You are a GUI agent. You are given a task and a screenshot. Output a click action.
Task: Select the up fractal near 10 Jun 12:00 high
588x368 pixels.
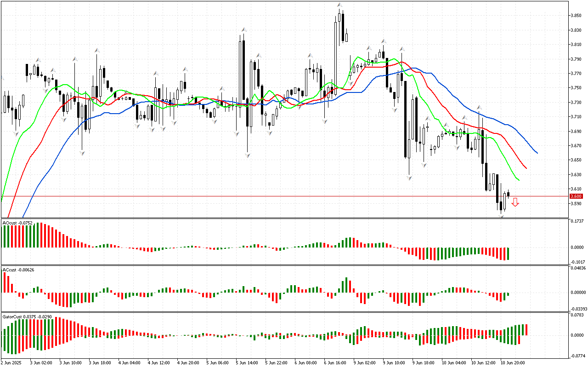click(479, 107)
